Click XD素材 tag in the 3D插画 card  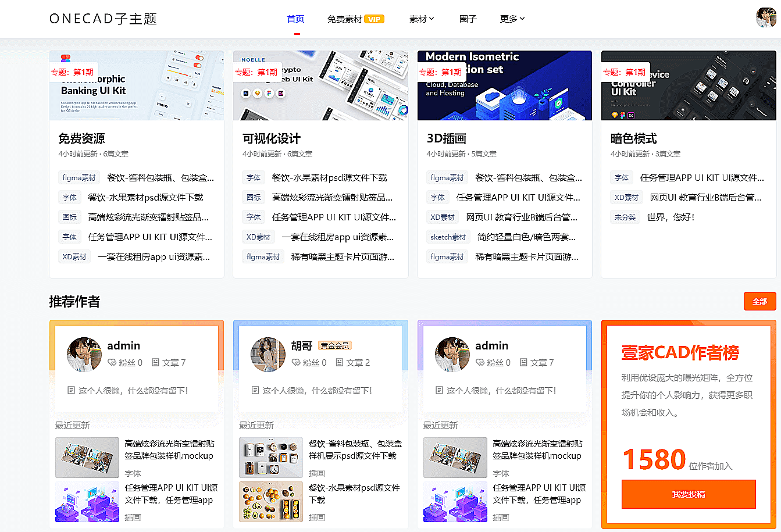443,217
